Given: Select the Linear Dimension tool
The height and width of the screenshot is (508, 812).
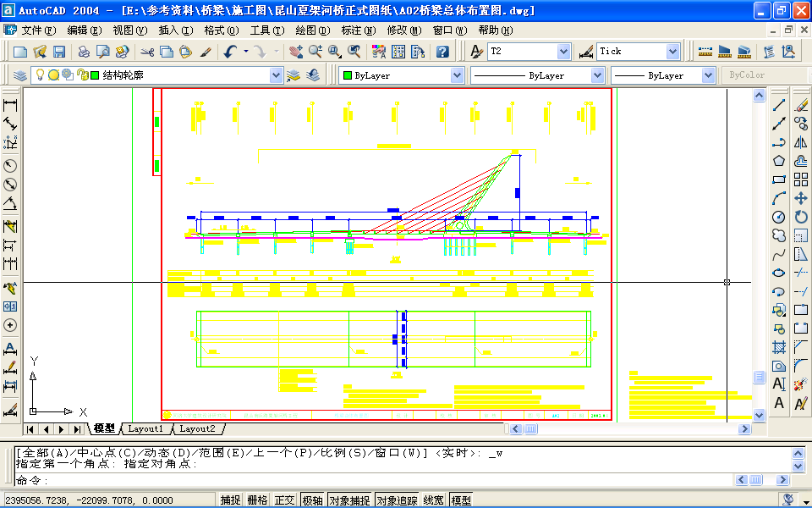Looking at the screenshot, I should pyautogui.click(x=10, y=105).
